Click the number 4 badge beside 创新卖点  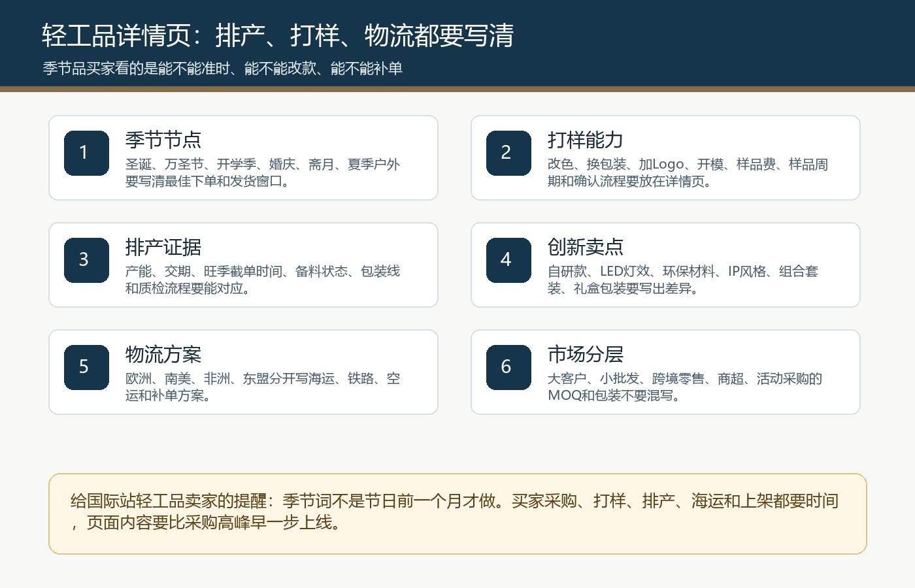[508, 260]
